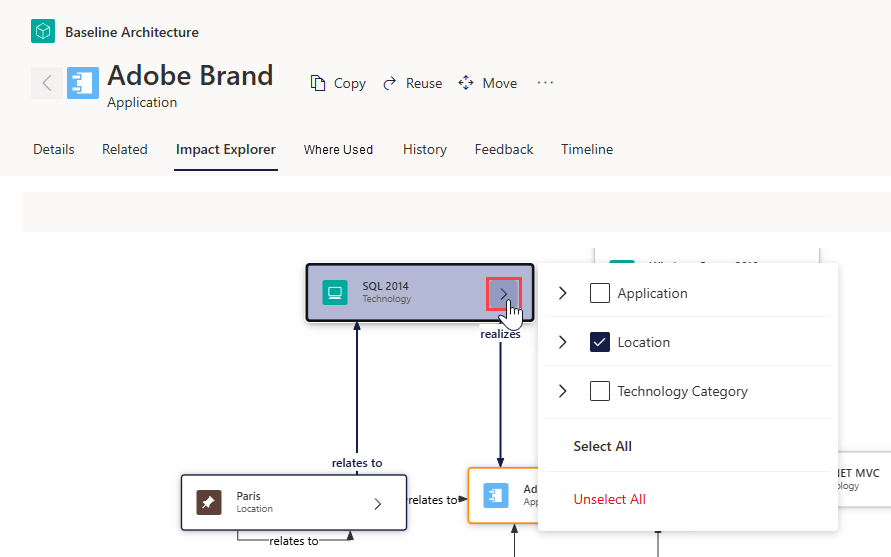Click the Adobe Brand application icon
This screenshot has width=891, height=557.
tap(83, 83)
